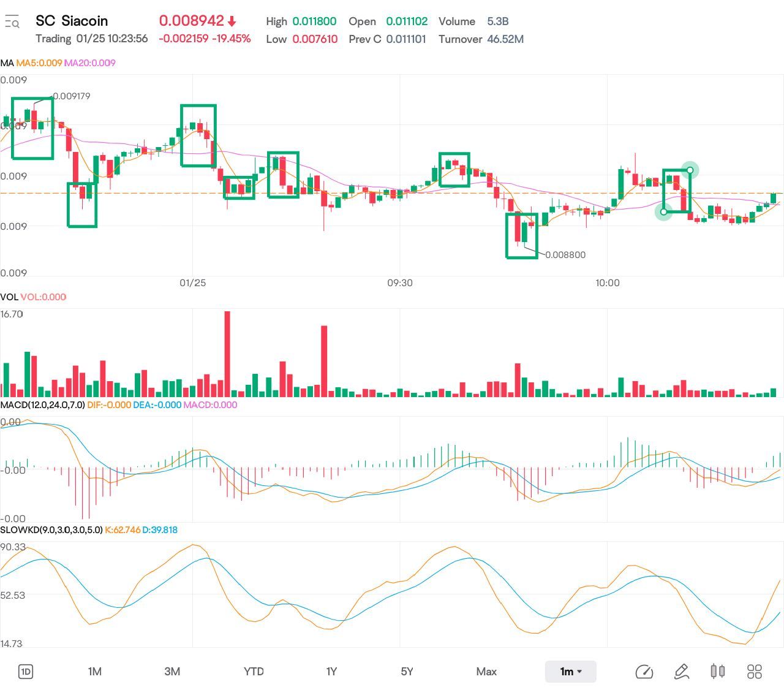Choose the 5Y time range
784x690 pixels.
pyautogui.click(x=407, y=672)
